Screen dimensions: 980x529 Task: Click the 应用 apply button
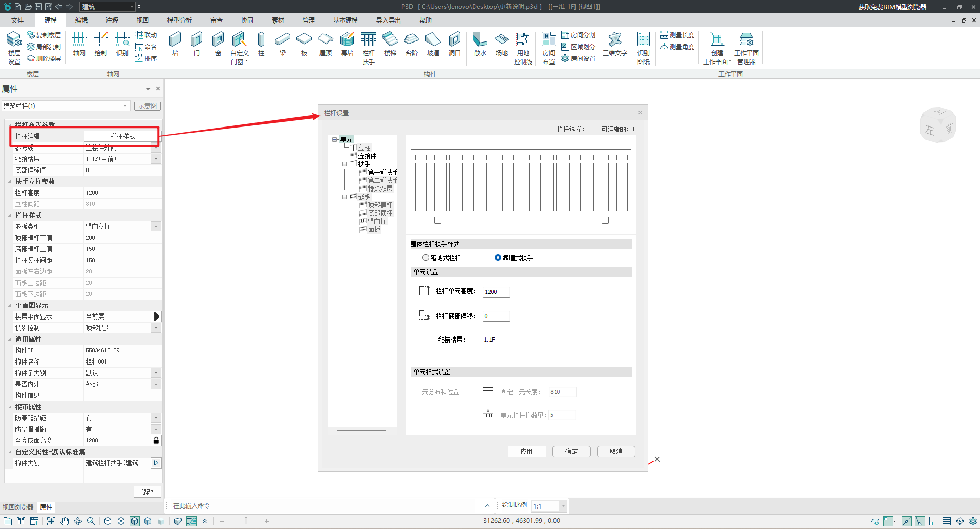526,451
